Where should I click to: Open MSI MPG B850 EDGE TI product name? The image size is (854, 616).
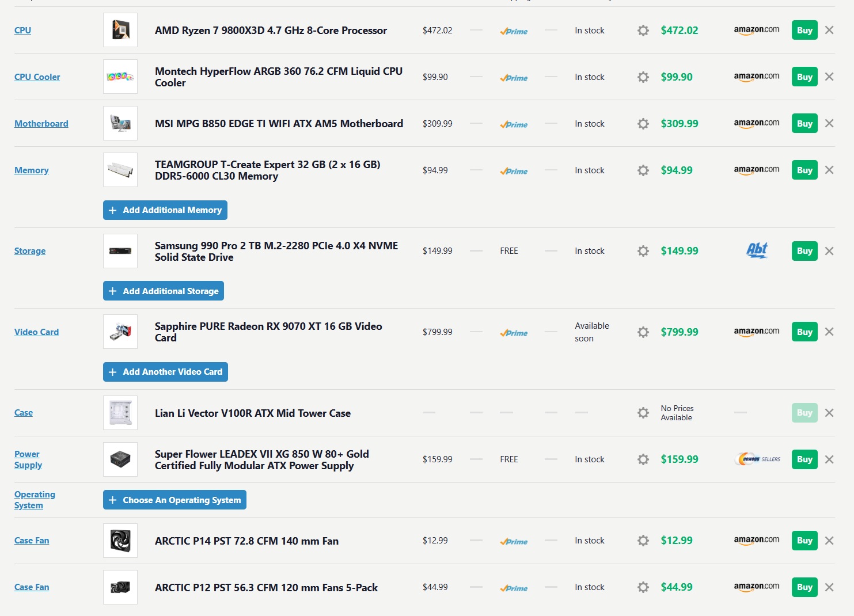pos(279,124)
